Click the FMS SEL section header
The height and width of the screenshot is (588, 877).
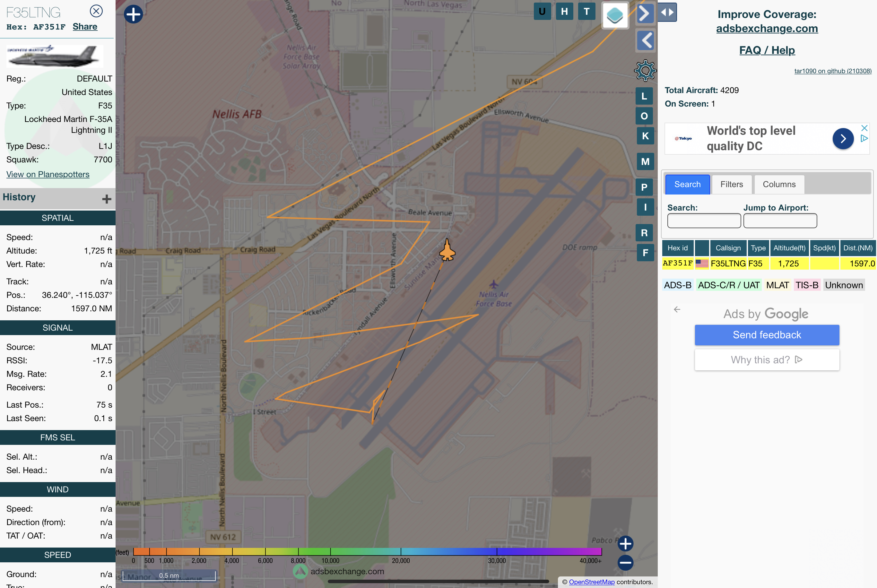[x=58, y=437]
